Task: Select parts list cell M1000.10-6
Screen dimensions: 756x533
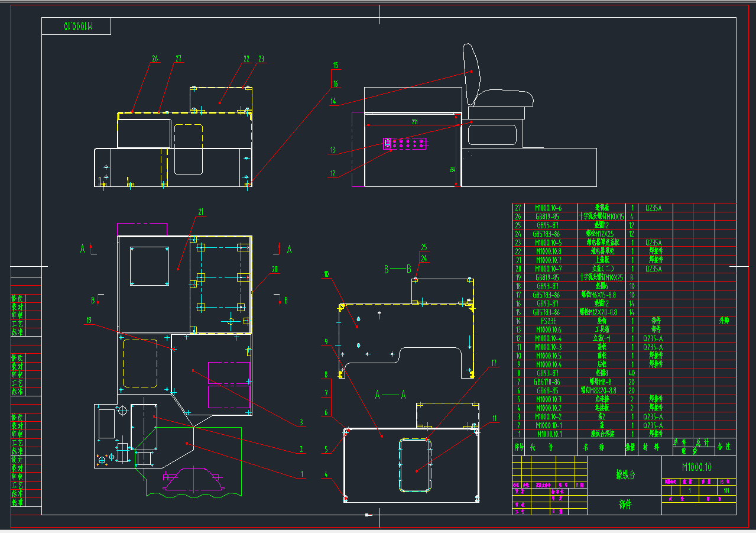Action: (x=548, y=208)
